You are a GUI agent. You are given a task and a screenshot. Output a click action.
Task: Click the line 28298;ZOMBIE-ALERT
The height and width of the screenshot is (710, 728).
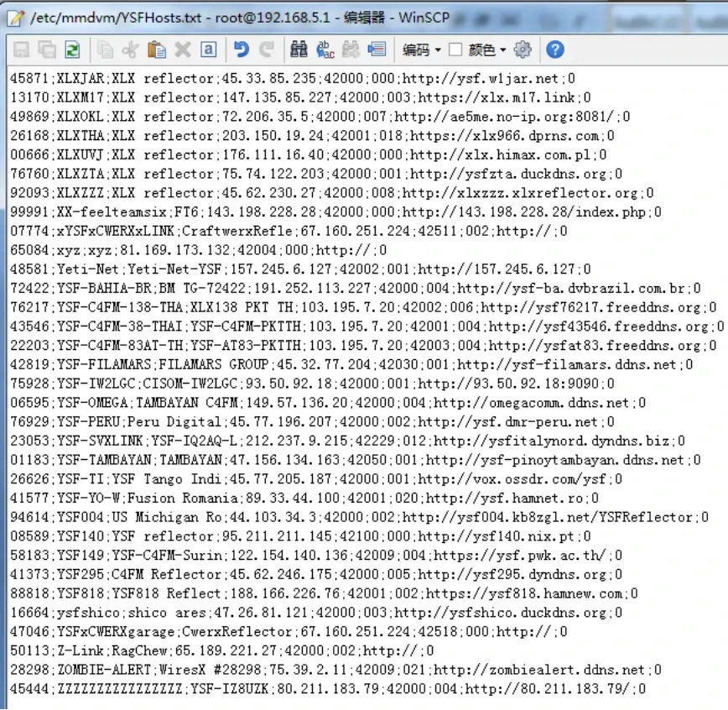[335, 669]
